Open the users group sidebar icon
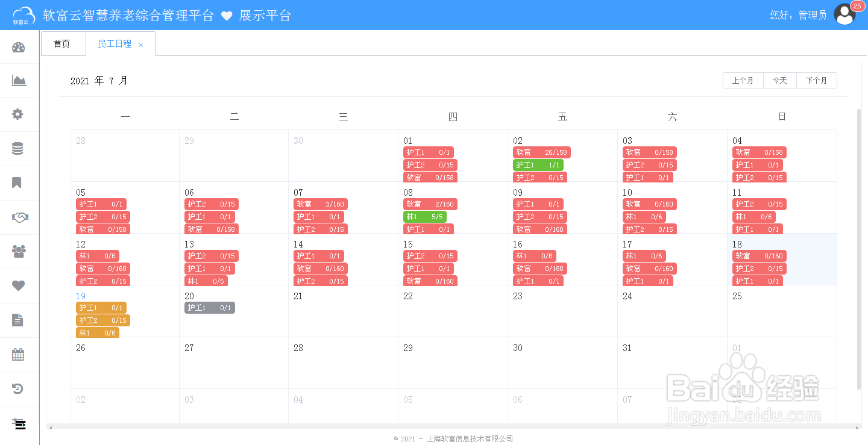Image resolution: width=868 pixels, height=445 pixels. (19, 252)
